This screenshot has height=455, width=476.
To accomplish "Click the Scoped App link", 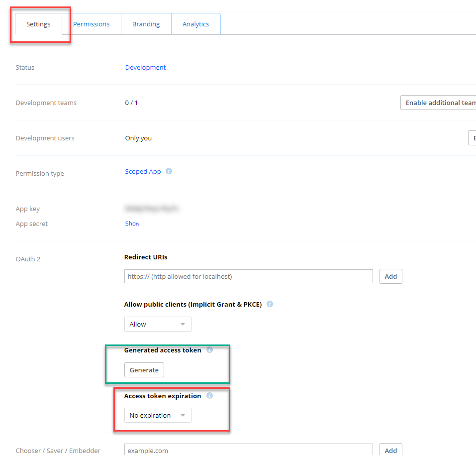I will 143,171.
